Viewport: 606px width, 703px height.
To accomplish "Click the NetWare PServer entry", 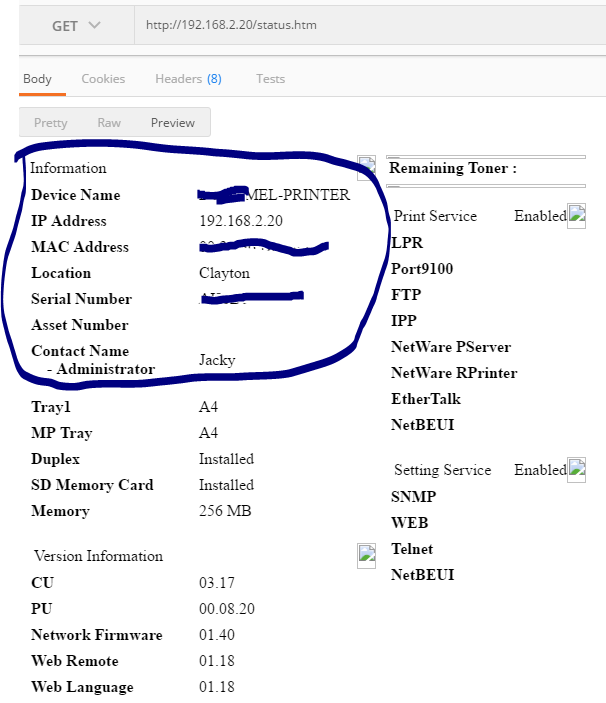I will click(x=451, y=347).
